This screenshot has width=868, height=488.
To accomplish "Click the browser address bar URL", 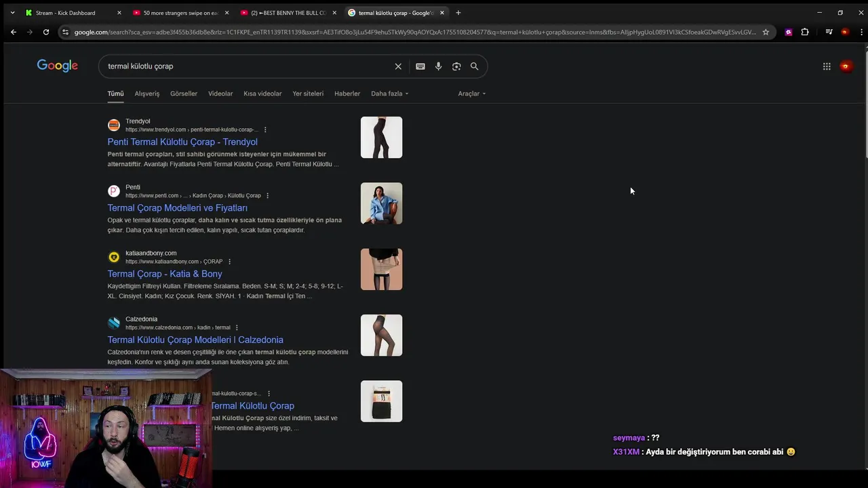I will point(415,32).
